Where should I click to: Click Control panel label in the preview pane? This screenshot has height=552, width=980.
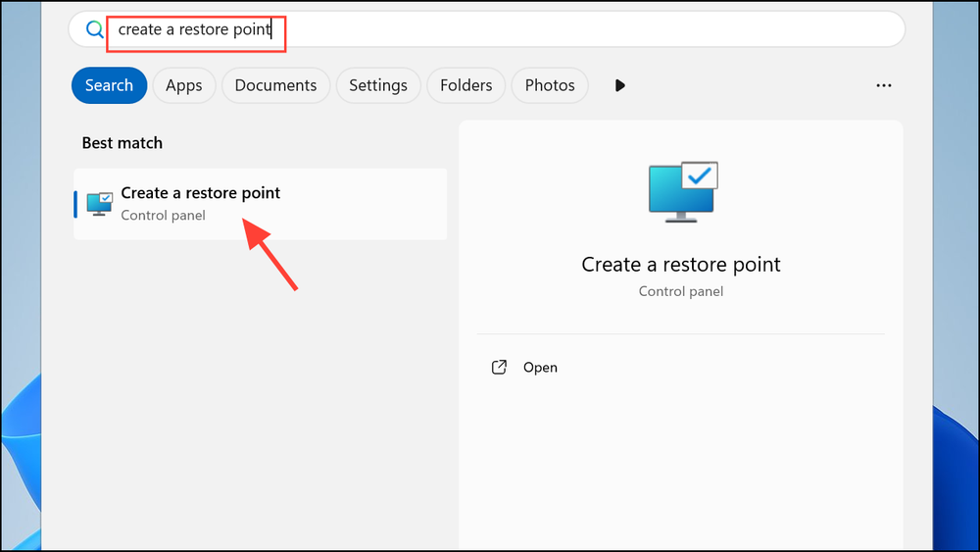tap(681, 291)
